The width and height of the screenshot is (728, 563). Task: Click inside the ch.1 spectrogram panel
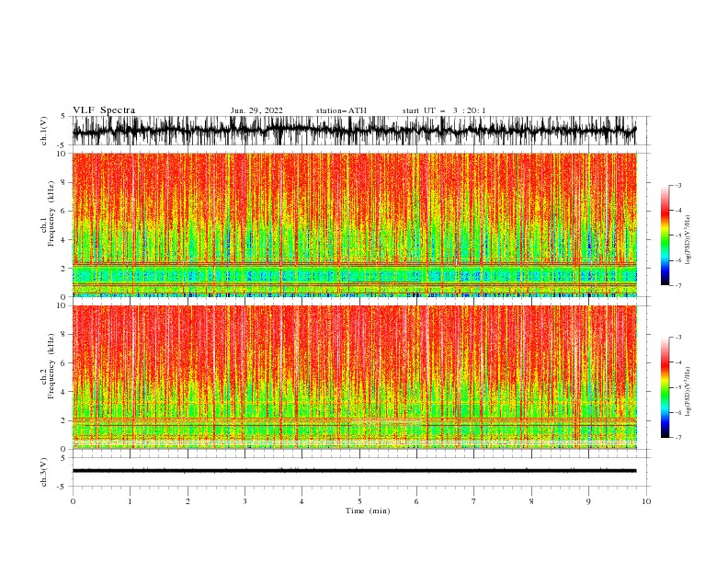click(x=354, y=224)
